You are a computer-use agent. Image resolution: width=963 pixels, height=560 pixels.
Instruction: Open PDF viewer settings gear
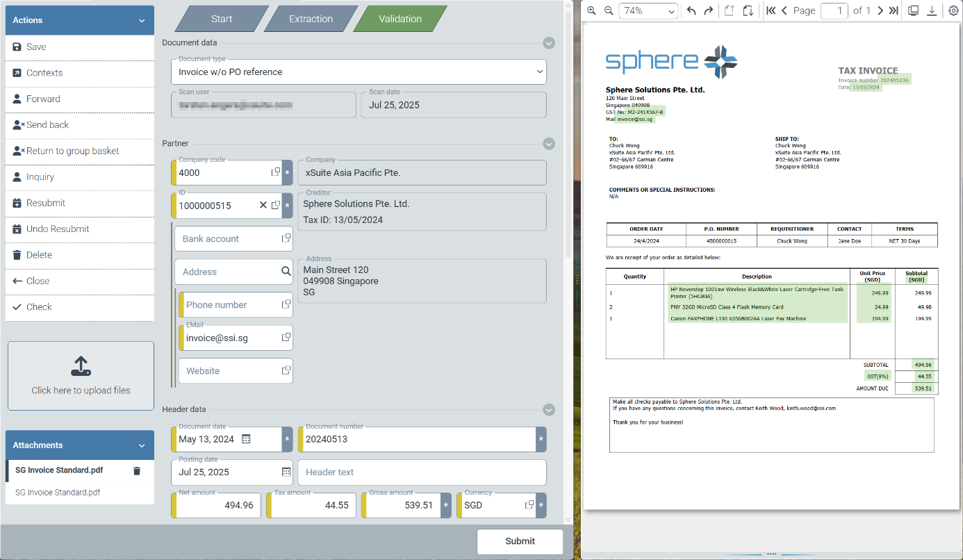pyautogui.click(x=953, y=10)
